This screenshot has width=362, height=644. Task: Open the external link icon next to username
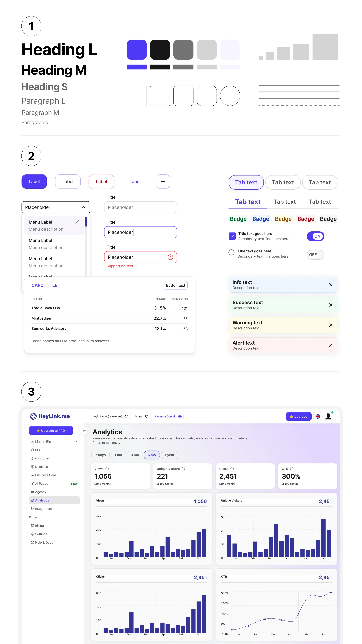pos(126,416)
